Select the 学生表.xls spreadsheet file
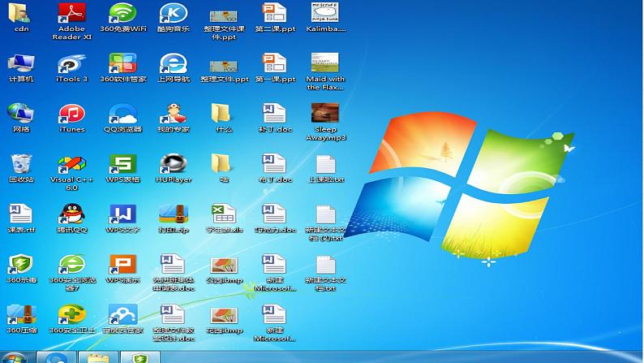This screenshot has width=644, height=363. [224, 218]
